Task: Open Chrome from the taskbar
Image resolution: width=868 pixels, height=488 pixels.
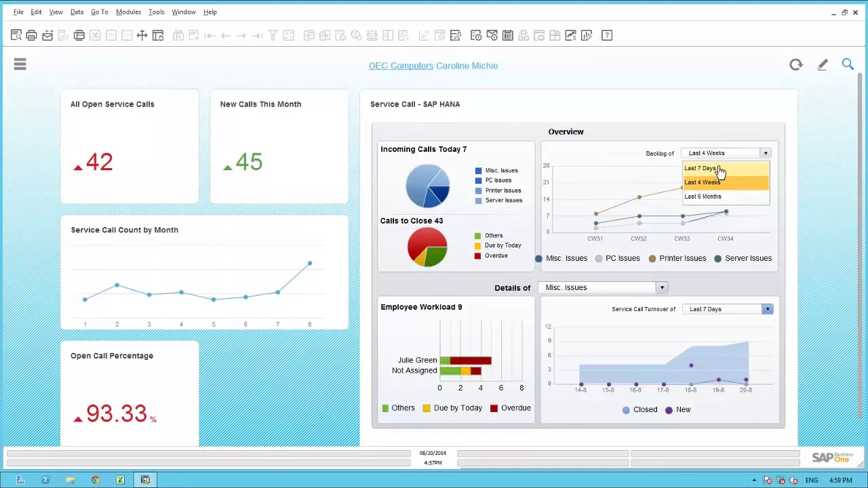Action: point(95,480)
